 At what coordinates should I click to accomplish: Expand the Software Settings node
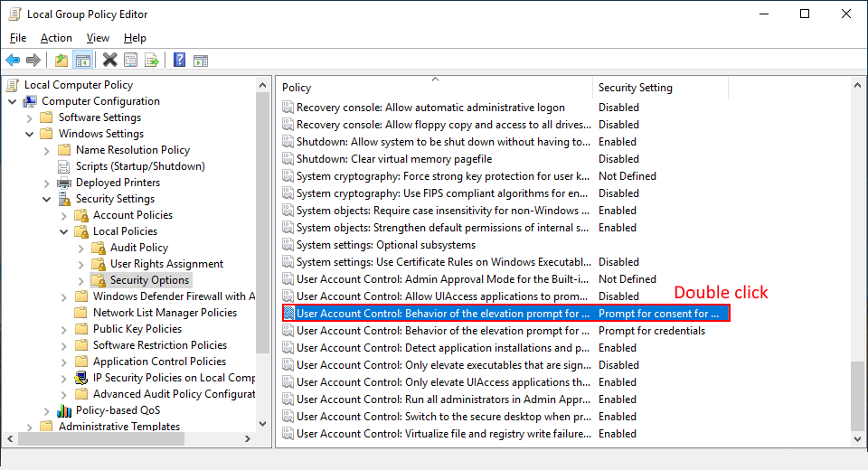coord(29,117)
